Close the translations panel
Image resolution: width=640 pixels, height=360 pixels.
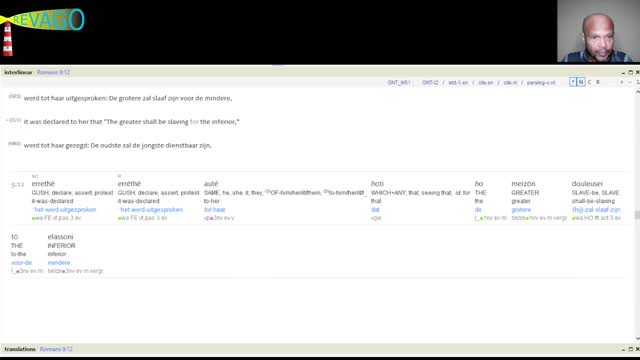pos(637,349)
